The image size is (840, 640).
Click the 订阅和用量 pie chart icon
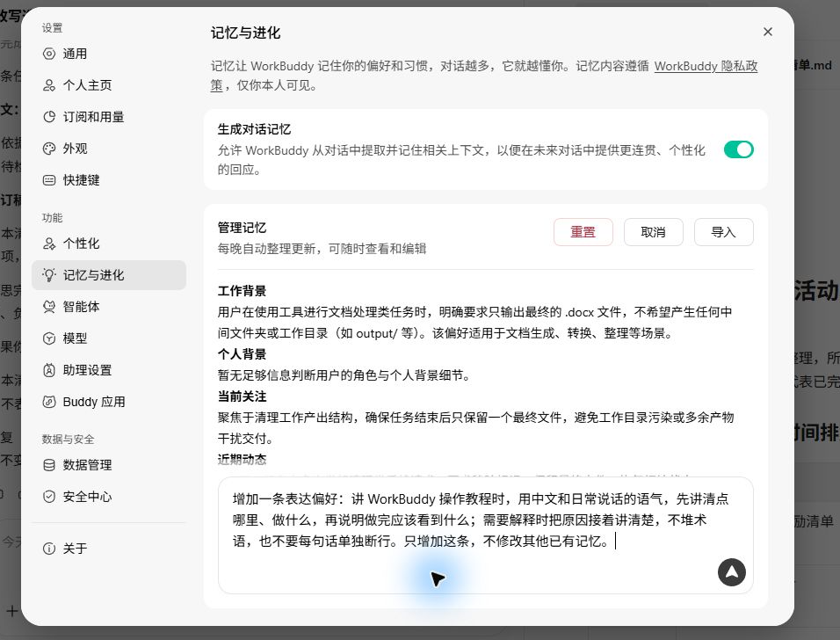pyautogui.click(x=48, y=117)
